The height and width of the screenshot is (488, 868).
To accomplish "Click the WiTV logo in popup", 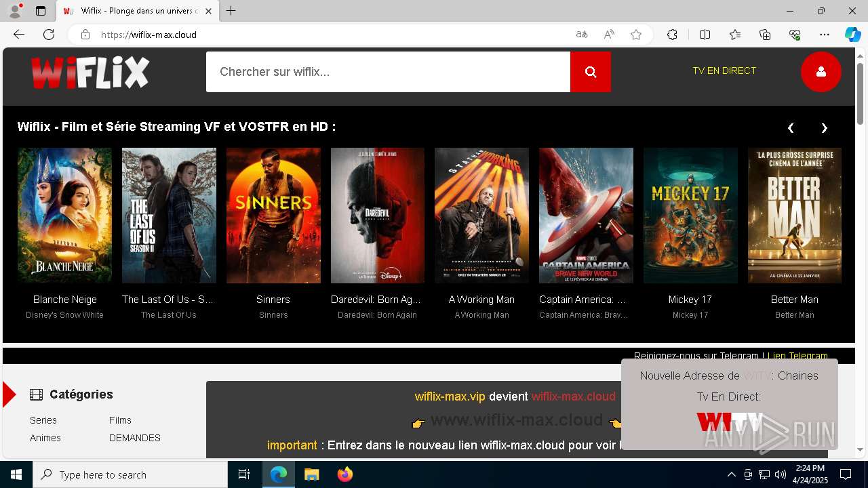I will [x=729, y=422].
